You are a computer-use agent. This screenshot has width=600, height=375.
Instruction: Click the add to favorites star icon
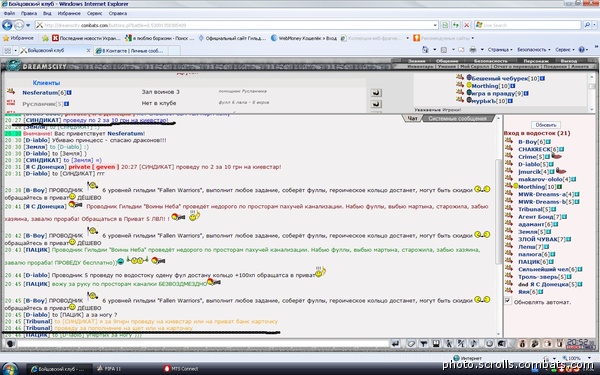pyautogui.click(x=45, y=38)
